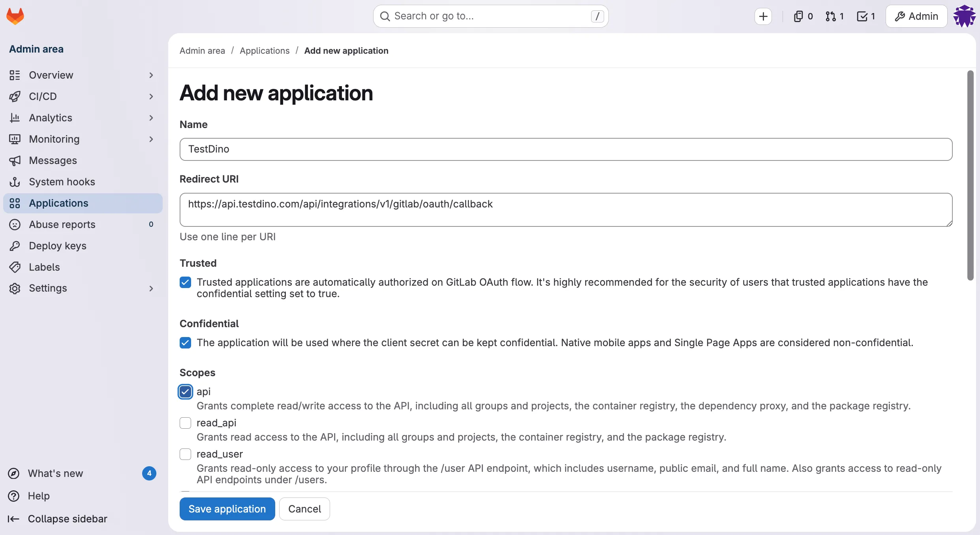Screen dimensions: 980x535
Task: Select Abuse reports in the sidebar
Action: (62, 224)
